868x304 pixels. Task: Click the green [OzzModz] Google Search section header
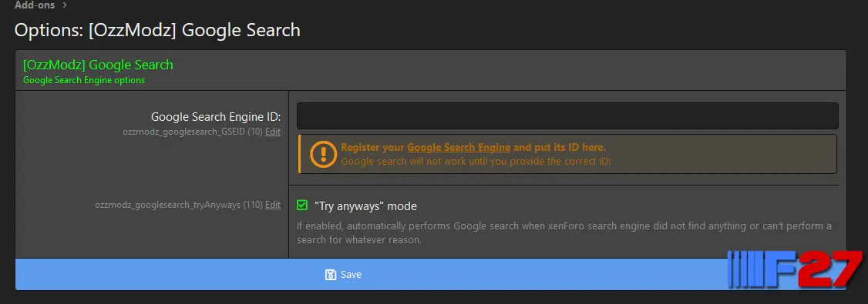point(98,65)
